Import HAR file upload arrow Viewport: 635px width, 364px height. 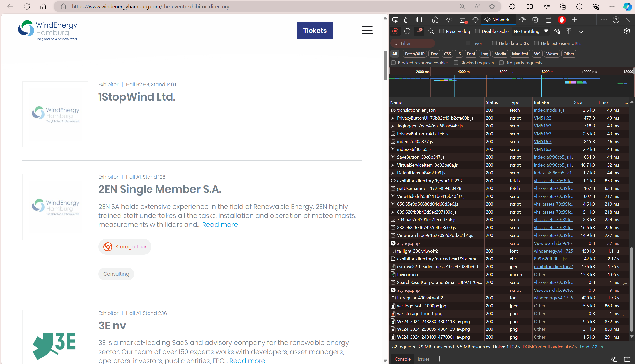coord(569,31)
